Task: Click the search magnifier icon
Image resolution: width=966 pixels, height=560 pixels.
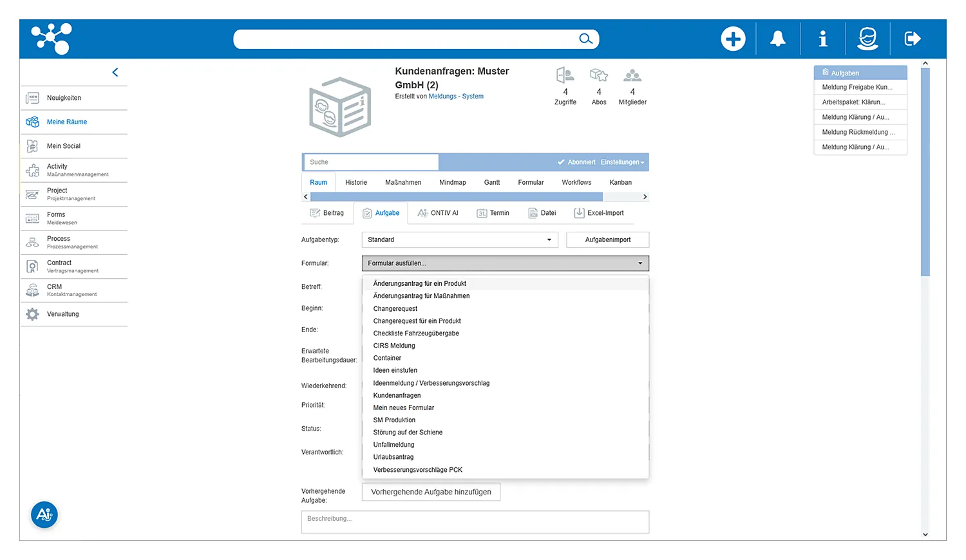Action: click(x=585, y=39)
